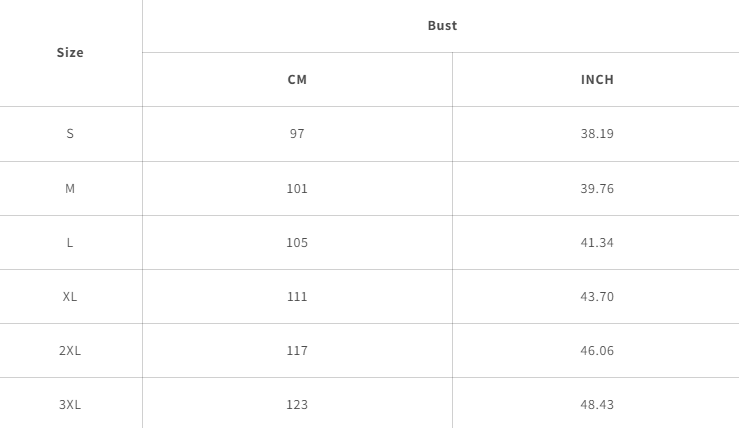
Task: Click the 105 cm bust value
Action: click(x=297, y=243)
